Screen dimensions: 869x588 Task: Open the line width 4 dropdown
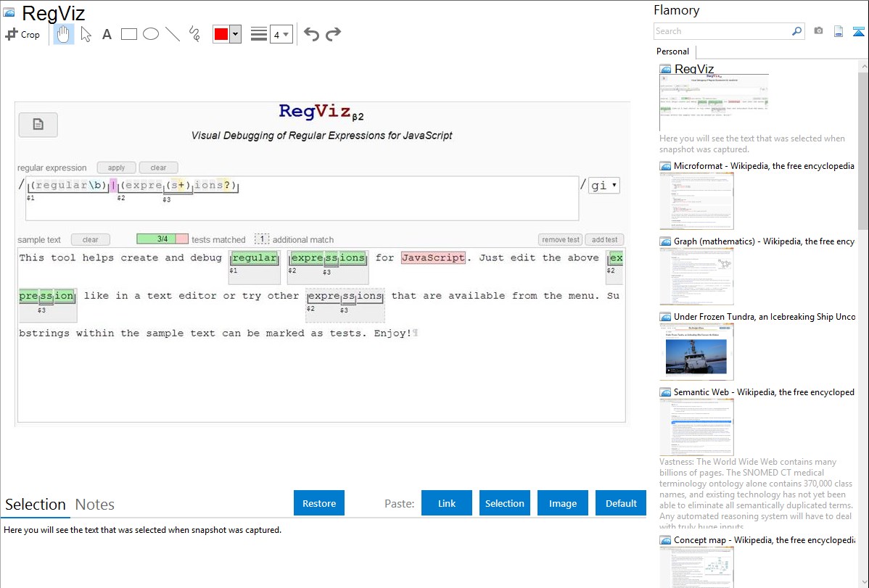click(281, 35)
